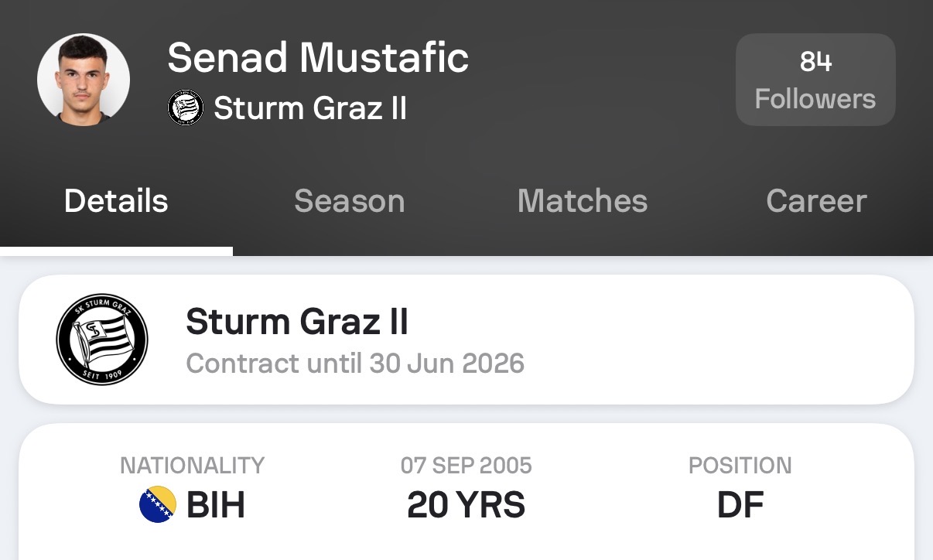Click the follower count number 84
Image resolution: width=933 pixels, height=560 pixels.
(x=815, y=61)
